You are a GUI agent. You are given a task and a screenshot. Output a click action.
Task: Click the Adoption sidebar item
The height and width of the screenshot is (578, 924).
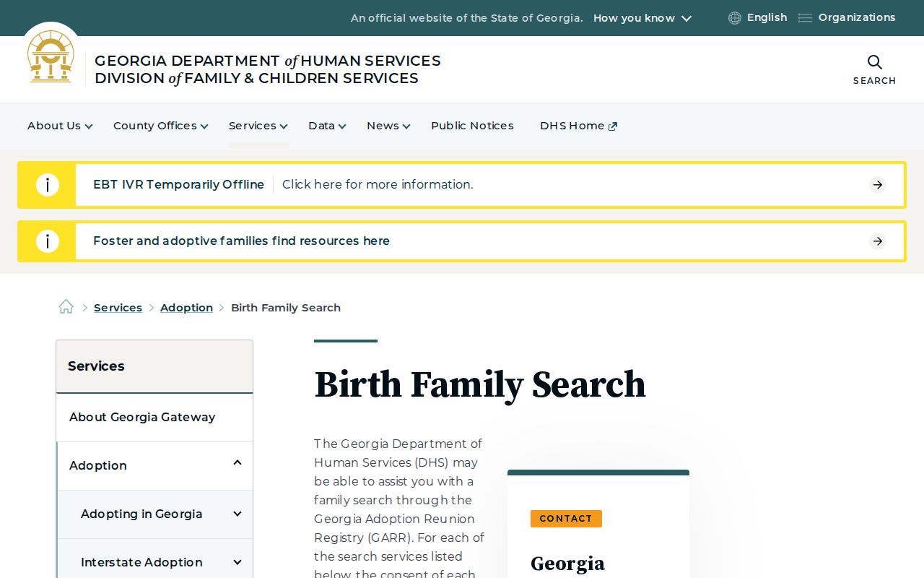98,466
